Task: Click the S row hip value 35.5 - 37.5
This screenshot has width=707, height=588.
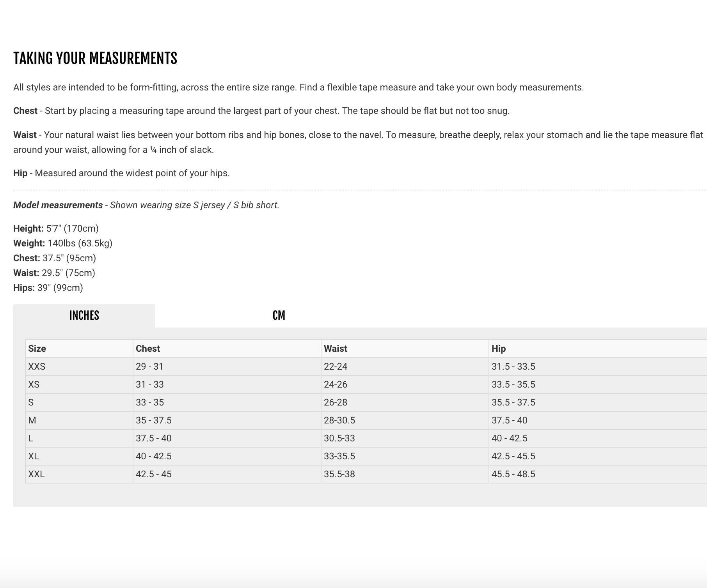Action: tap(513, 402)
